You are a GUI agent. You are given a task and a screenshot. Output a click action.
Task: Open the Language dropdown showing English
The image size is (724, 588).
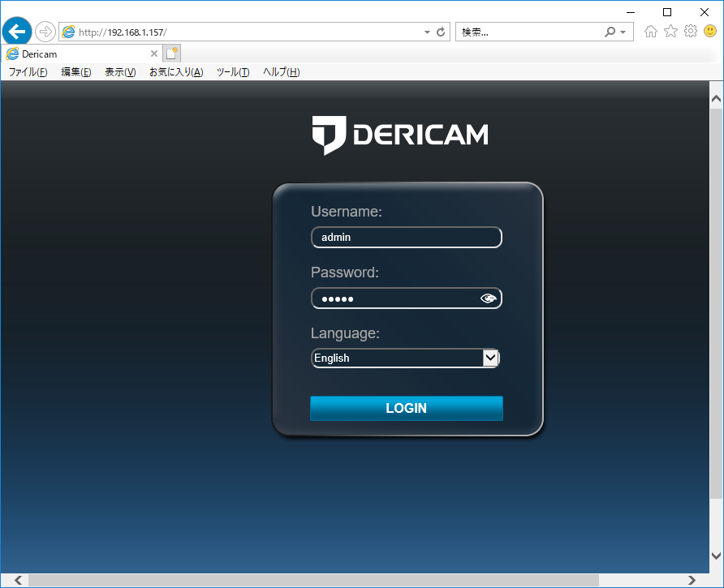coord(405,358)
